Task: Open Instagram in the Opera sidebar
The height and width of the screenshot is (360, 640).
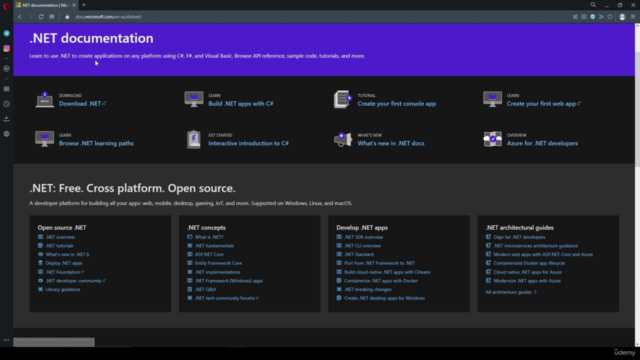Action: (7, 49)
